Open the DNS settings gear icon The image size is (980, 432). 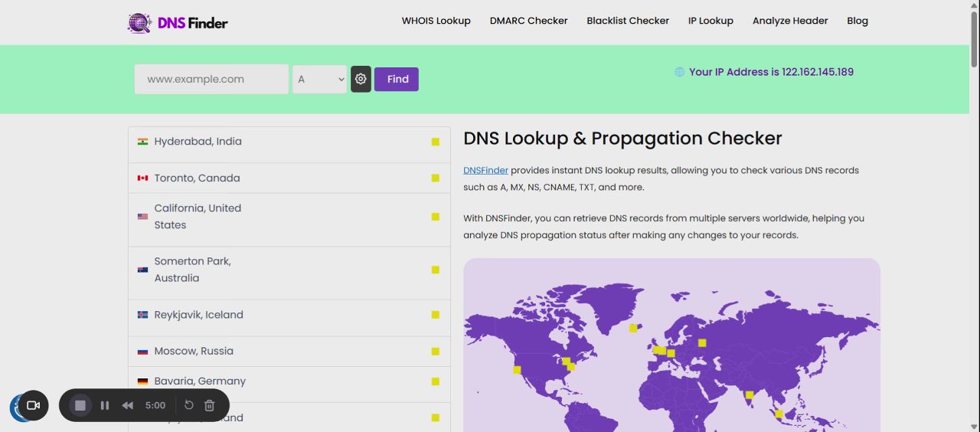(361, 79)
